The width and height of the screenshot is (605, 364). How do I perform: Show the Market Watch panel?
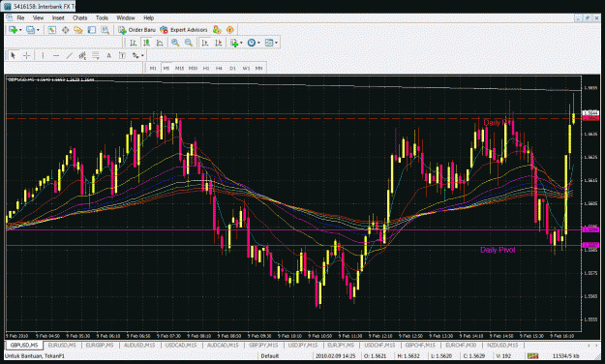point(51,30)
